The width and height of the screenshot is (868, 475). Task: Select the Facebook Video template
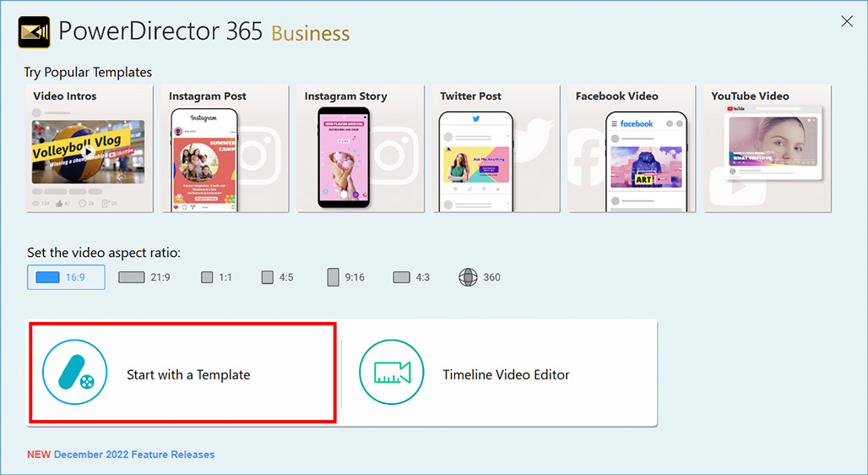pyautogui.click(x=632, y=149)
